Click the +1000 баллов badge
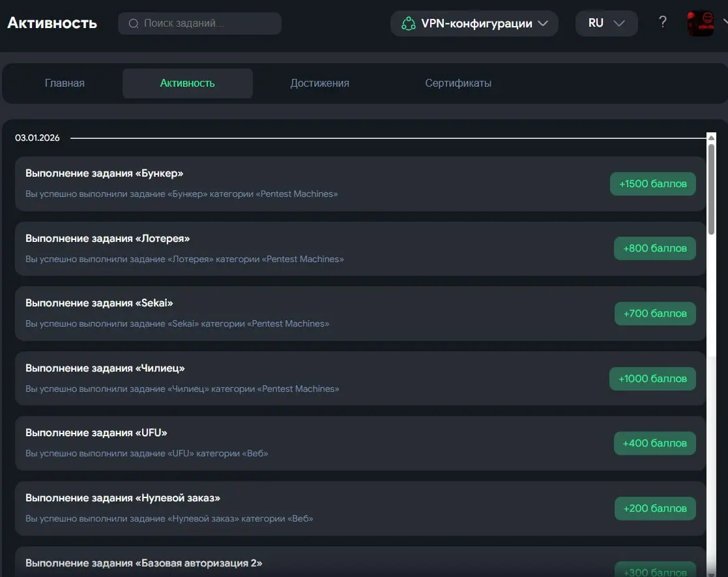Image resolution: width=728 pixels, height=577 pixels. tap(652, 379)
